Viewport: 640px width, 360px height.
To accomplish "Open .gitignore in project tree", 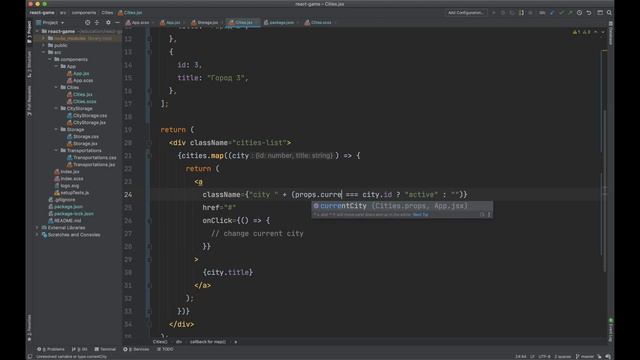I will [62, 200].
